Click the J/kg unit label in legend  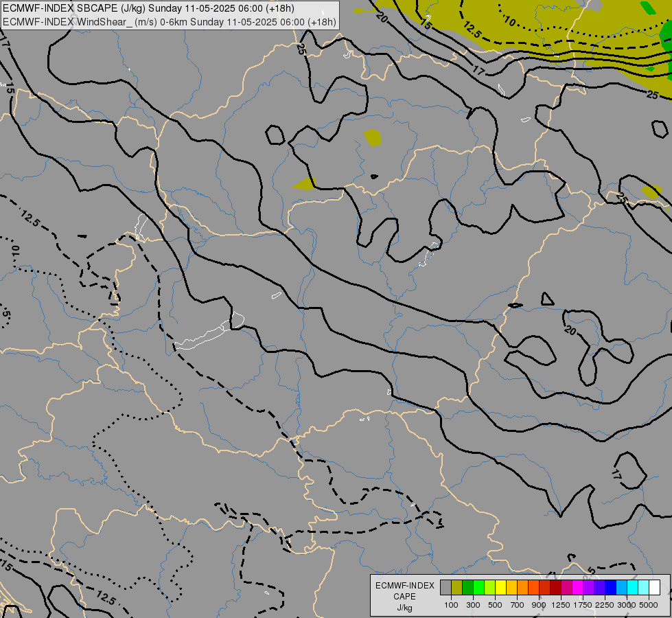click(x=404, y=608)
